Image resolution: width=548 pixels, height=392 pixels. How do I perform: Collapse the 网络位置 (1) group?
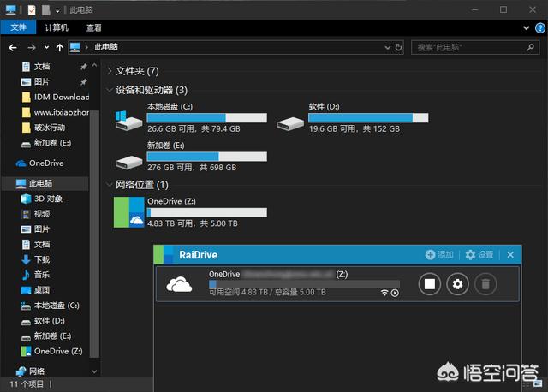coord(110,185)
